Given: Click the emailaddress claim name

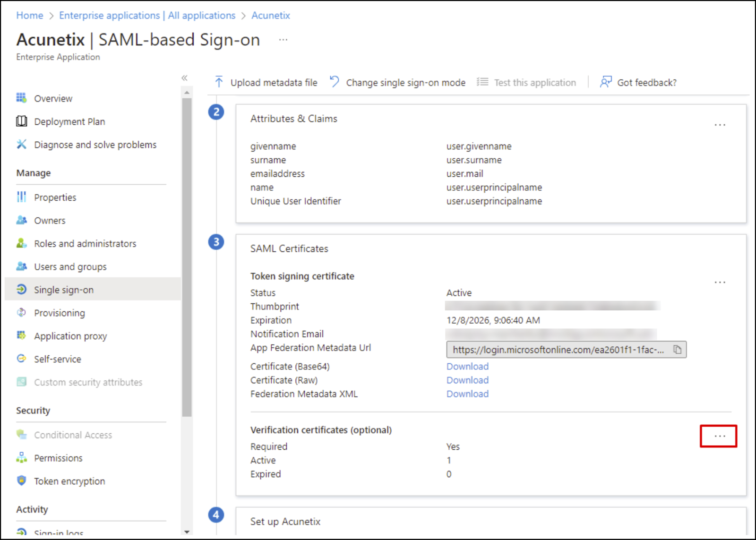Looking at the screenshot, I should (x=277, y=173).
